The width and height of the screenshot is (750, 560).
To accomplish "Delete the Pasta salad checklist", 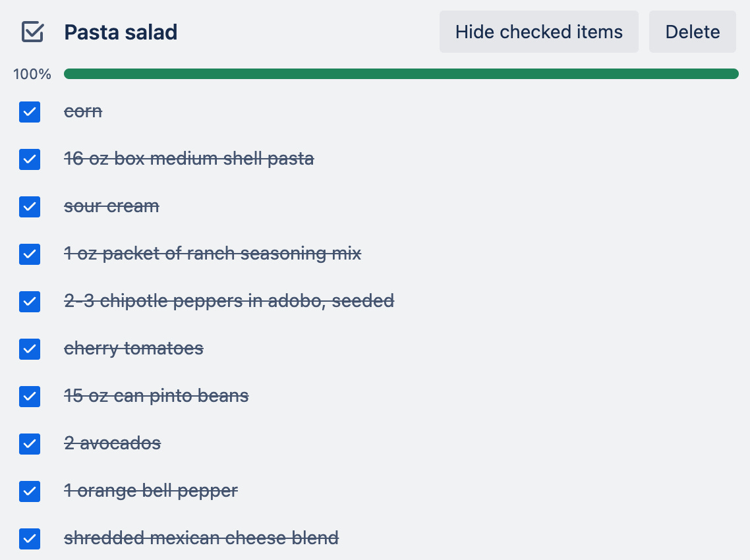I will 692,32.
